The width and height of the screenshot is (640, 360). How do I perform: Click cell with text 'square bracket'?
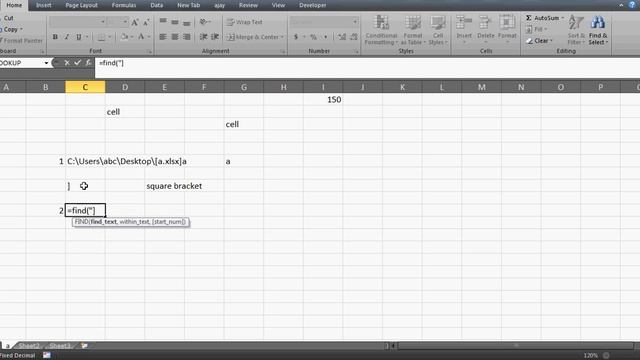pyautogui.click(x=174, y=186)
